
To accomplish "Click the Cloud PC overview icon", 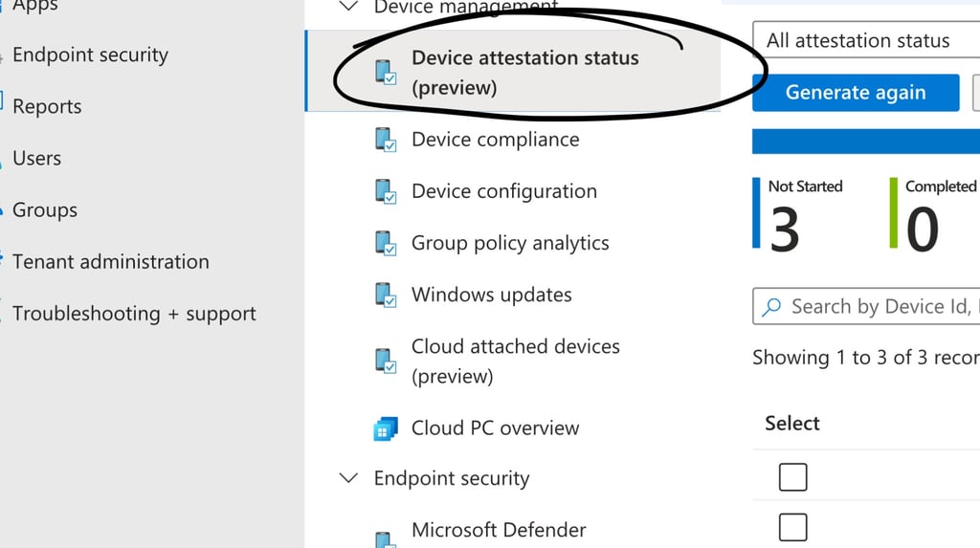I will [x=386, y=428].
